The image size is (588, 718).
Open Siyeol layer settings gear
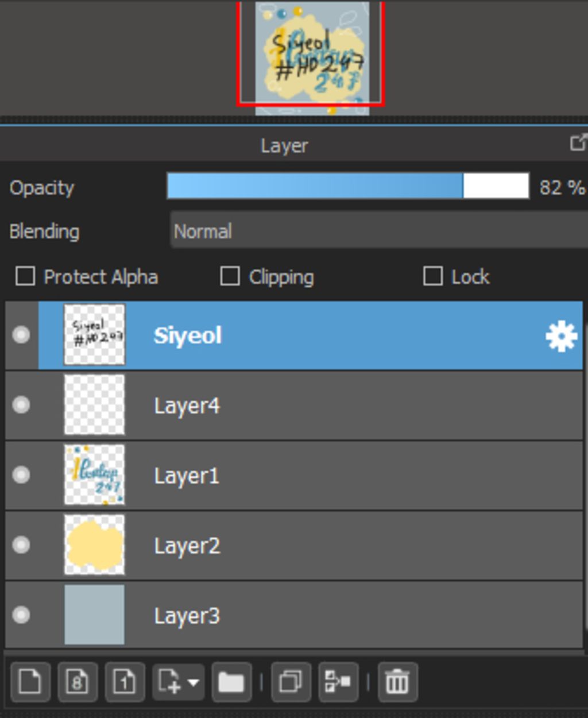[x=561, y=336]
